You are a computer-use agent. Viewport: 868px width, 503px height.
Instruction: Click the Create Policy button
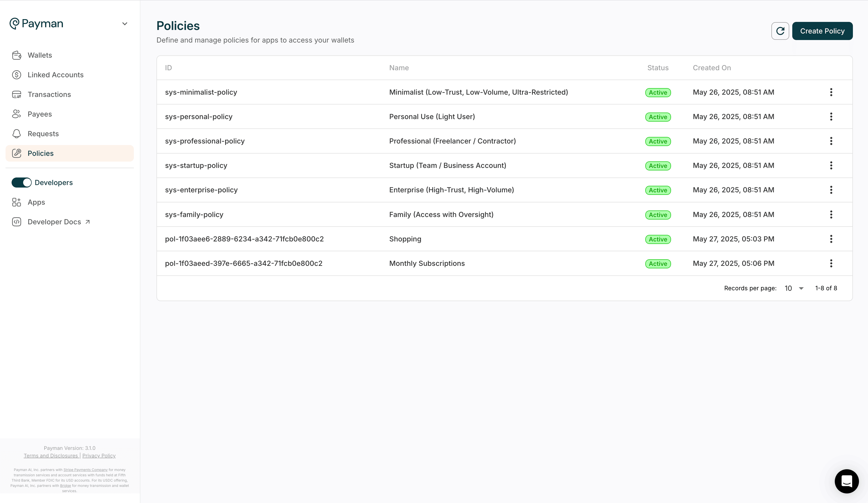pos(822,31)
